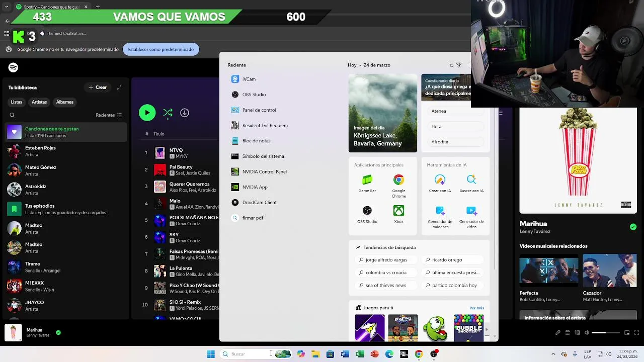Open IVCam from the Recent list

(244, 79)
